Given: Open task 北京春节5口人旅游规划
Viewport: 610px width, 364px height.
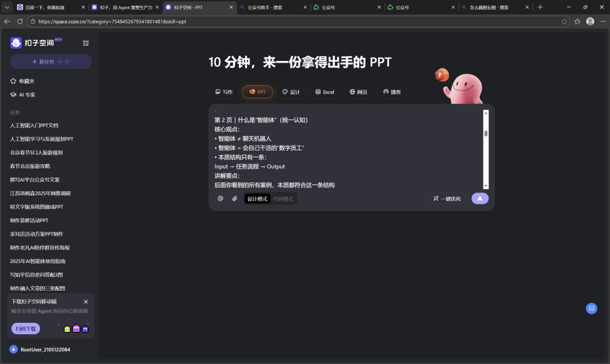Looking at the screenshot, I should [x=36, y=152].
